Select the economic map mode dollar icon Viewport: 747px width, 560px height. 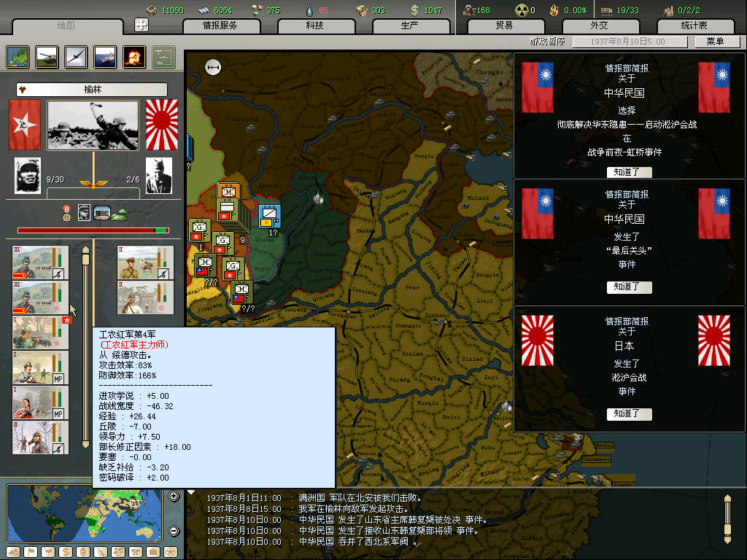66,553
